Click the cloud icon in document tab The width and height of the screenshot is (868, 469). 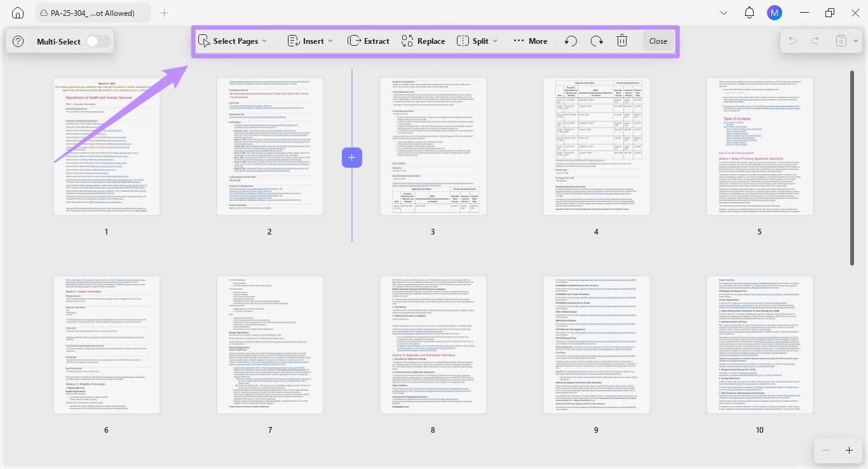pos(43,13)
